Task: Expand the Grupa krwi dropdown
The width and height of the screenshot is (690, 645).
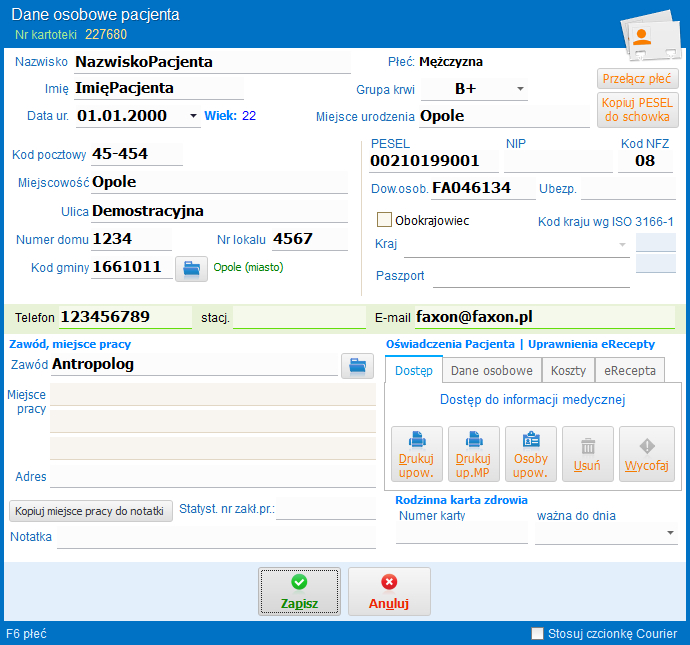Action: pos(521,89)
